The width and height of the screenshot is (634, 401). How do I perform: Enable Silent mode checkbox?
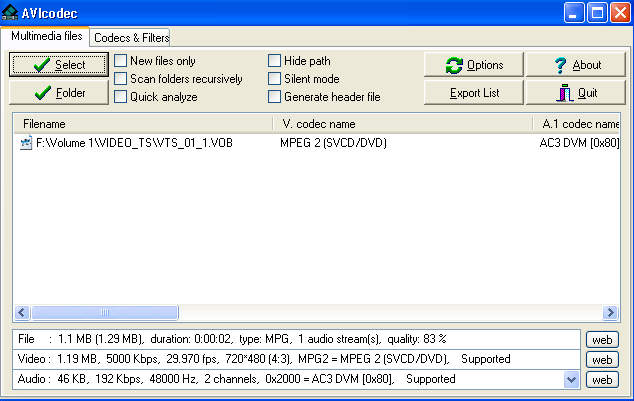274,79
